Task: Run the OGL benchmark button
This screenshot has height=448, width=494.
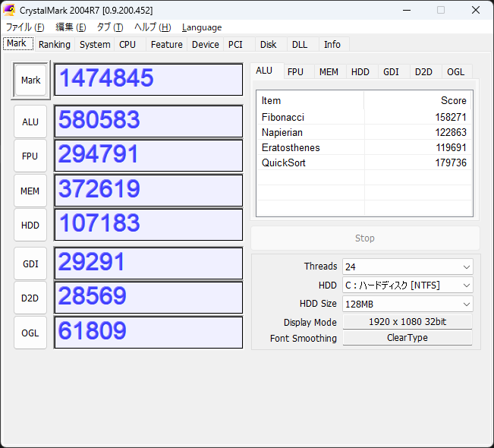Action: tap(30, 333)
